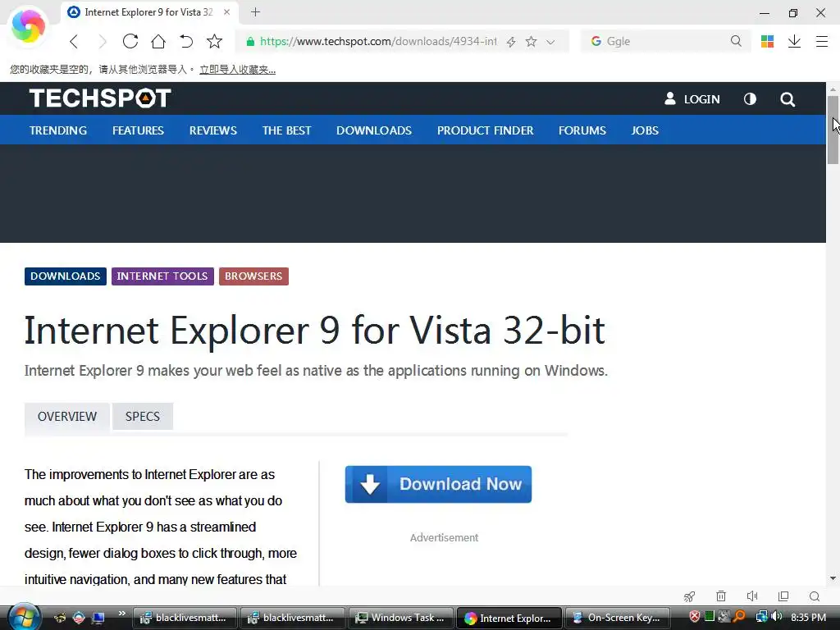Open TechSpot site search magnifier
The width and height of the screenshot is (840, 630).
point(787,99)
